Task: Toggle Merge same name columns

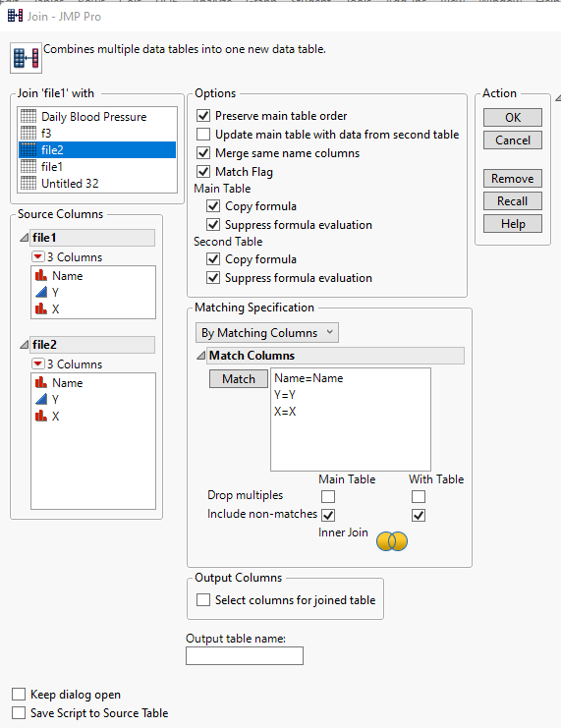Action: 203,152
